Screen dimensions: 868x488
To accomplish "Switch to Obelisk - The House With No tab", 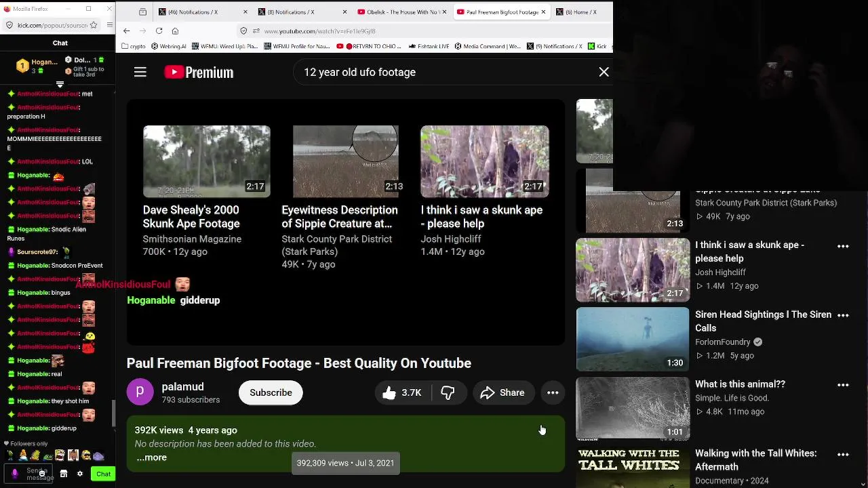I will [401, 12].
